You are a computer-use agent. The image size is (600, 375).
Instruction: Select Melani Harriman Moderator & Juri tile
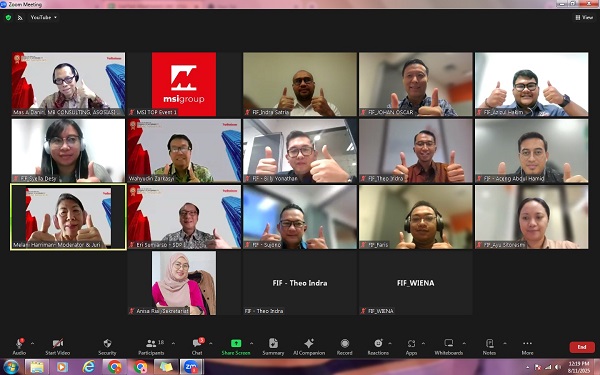68,217
